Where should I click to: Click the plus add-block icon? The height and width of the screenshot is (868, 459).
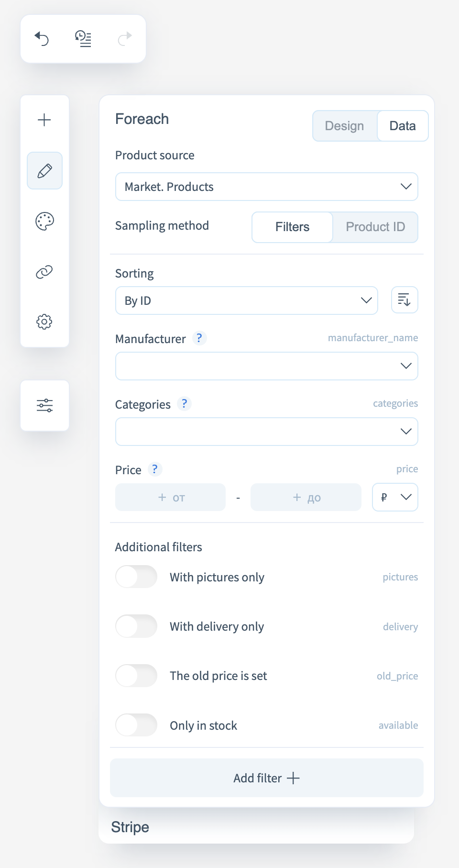tap(44, 120)
